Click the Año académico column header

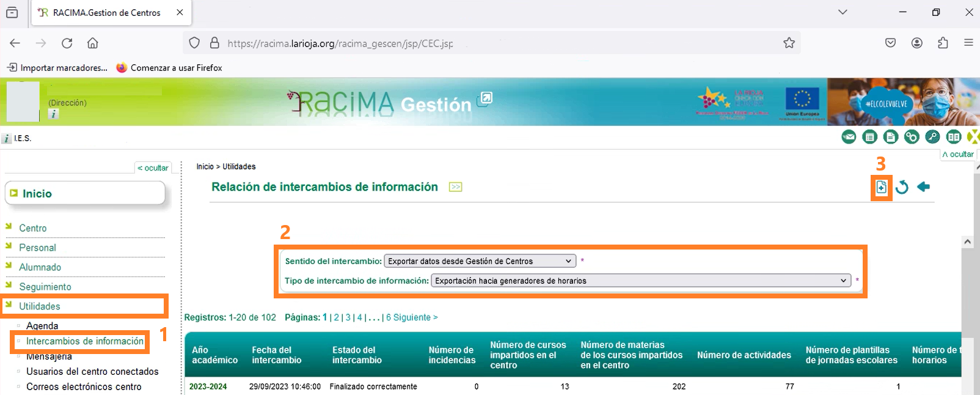coord(214,355)
